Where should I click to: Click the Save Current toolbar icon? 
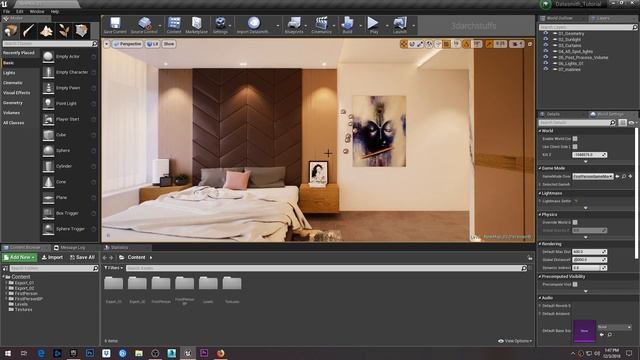tap(115, 23)
